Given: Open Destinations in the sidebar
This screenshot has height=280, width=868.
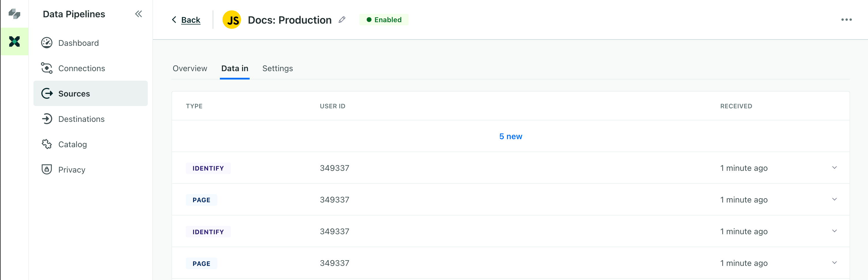Looking at the screenshot, I should 90,119.
